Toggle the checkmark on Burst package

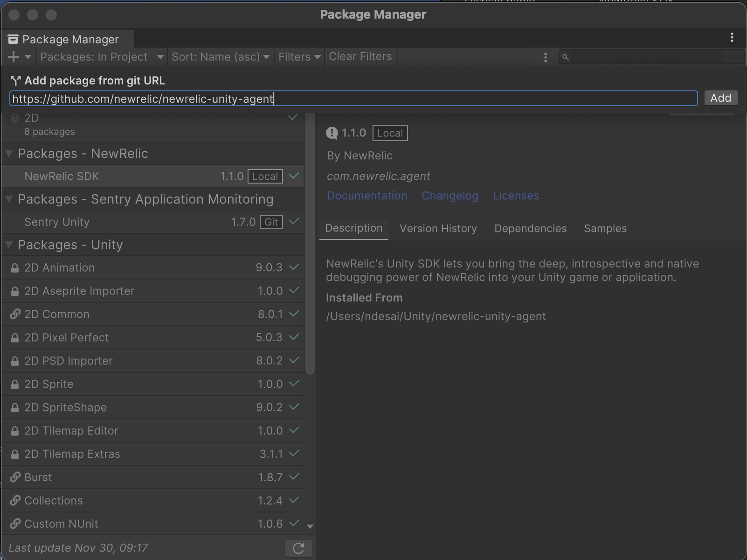click(x=293, y=477)
